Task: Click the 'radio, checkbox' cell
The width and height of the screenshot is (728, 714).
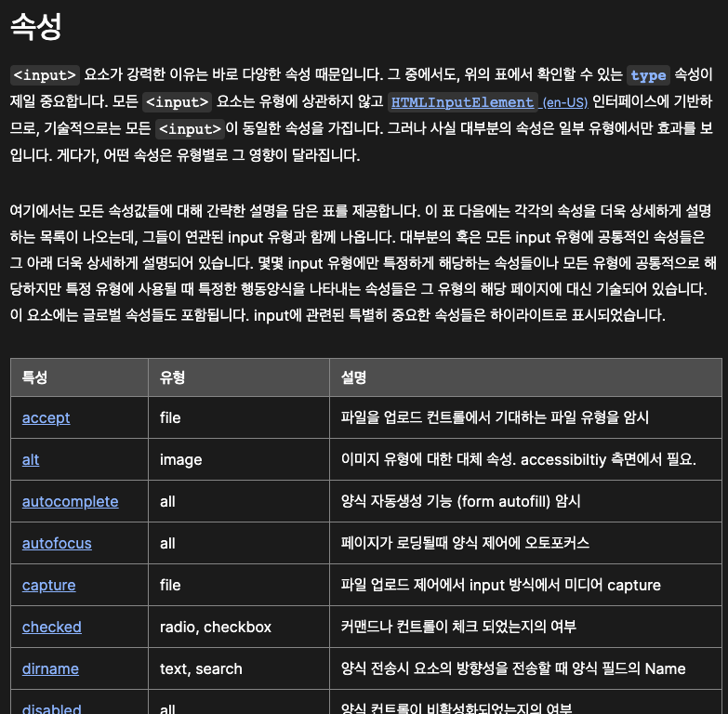Action: pyautogui.click(x=239, y=627)
